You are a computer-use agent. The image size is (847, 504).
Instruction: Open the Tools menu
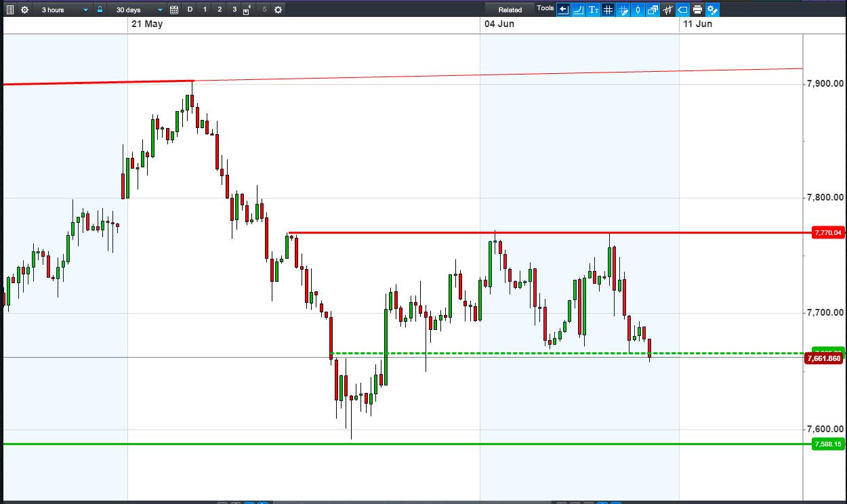545,9
